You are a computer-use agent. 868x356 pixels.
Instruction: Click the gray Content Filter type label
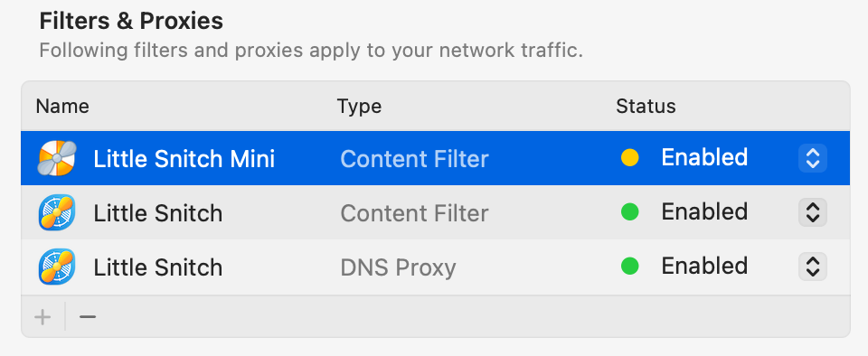[x=414, y=213]
